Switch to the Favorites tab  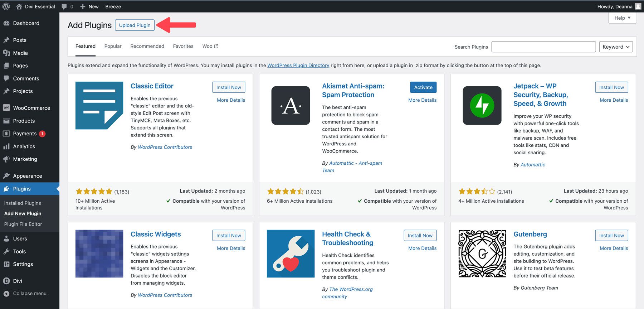pos(183,46)
